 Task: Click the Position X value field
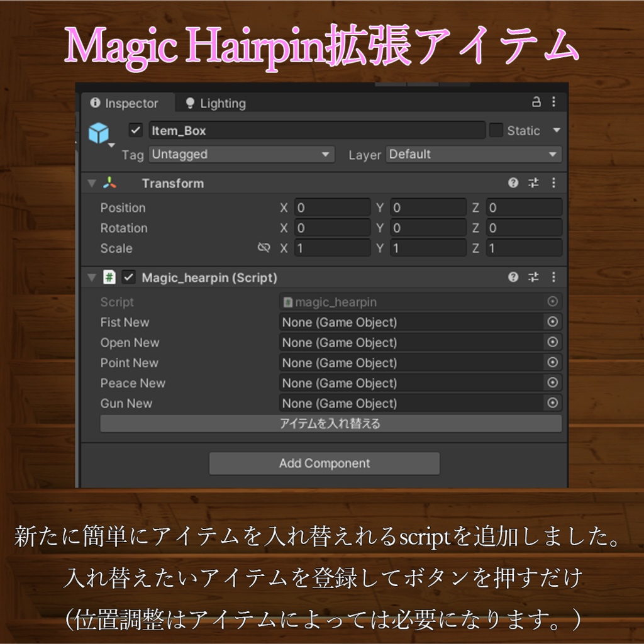(332, 208)
